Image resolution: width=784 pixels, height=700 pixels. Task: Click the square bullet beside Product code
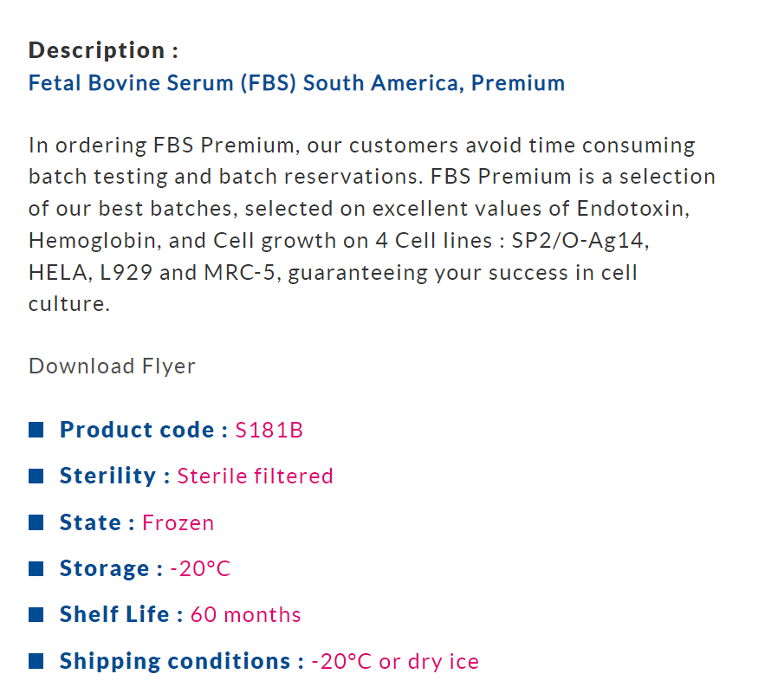pyautogui.click(x=36, y=430)
